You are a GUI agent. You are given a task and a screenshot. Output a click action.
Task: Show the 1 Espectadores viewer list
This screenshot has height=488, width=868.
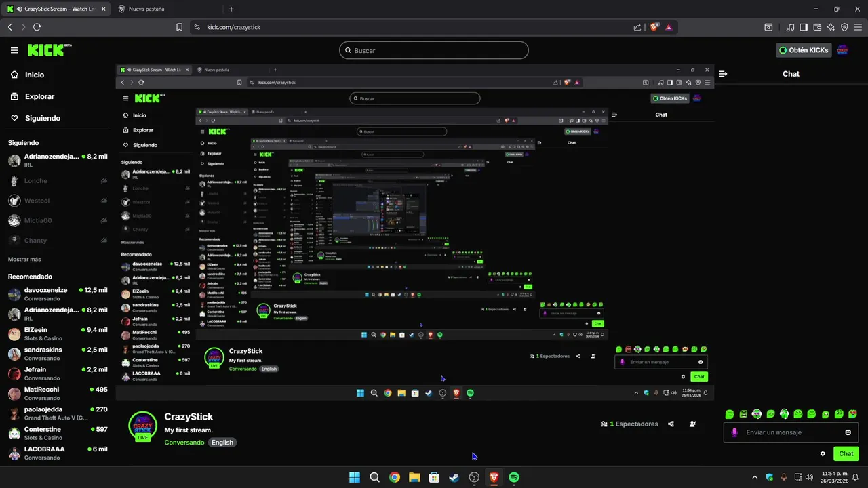pos(630,424)
